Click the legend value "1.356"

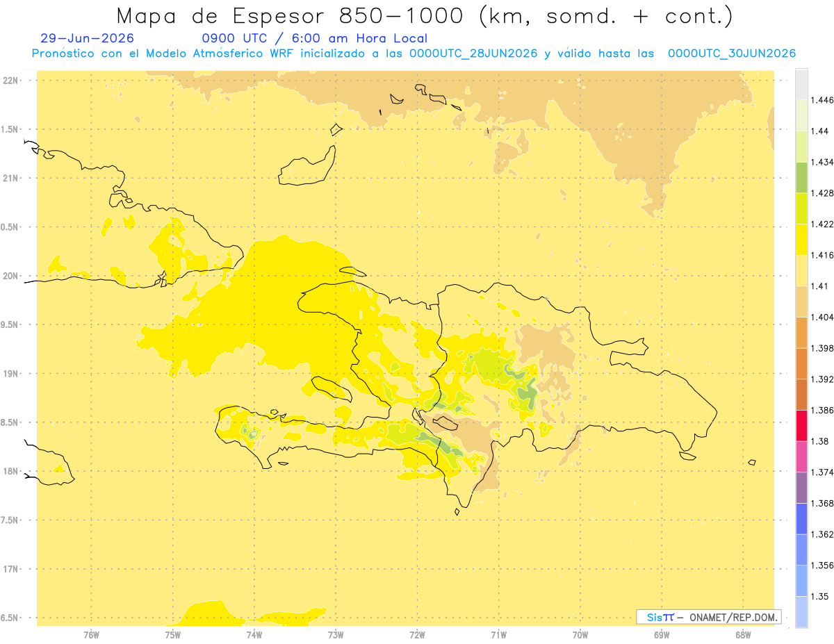(x=822, y=565)
